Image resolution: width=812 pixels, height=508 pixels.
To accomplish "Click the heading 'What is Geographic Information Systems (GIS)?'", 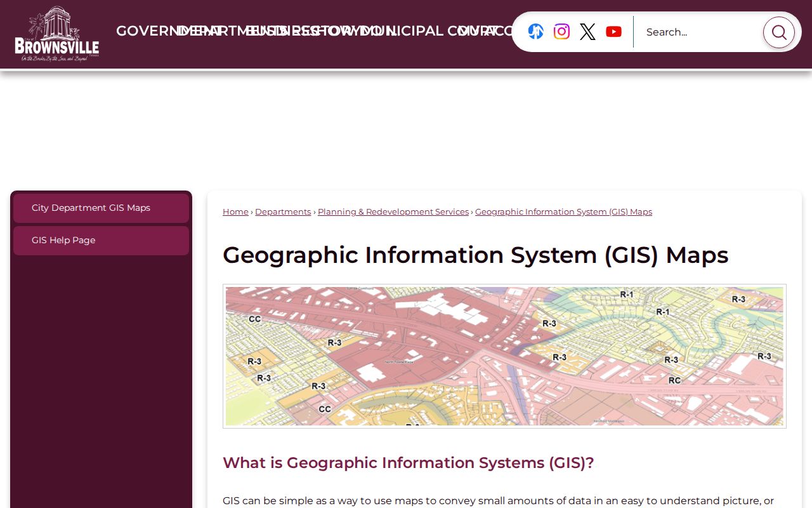I will click(409, 463).
